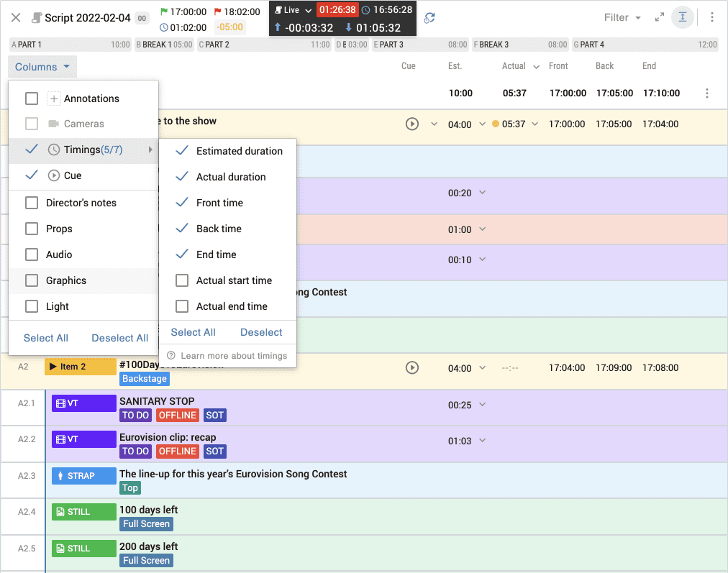
Task: Open the top-right three-dot menu
Action: (711, 18)
